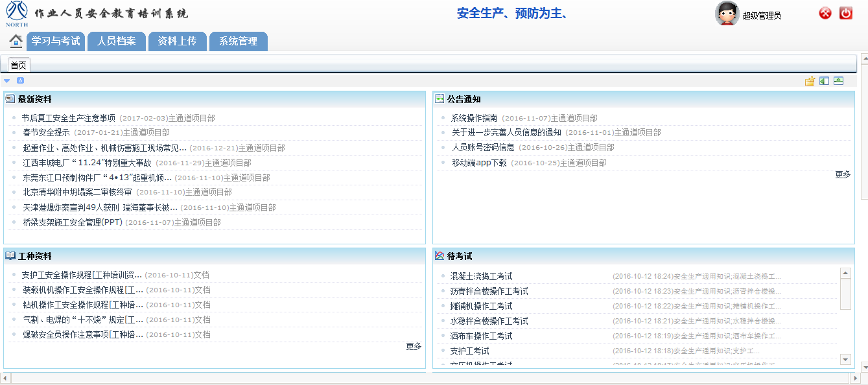Screen dimensions: 868x385
Task: Click the Home house icon
Action: tap(16, 41)
